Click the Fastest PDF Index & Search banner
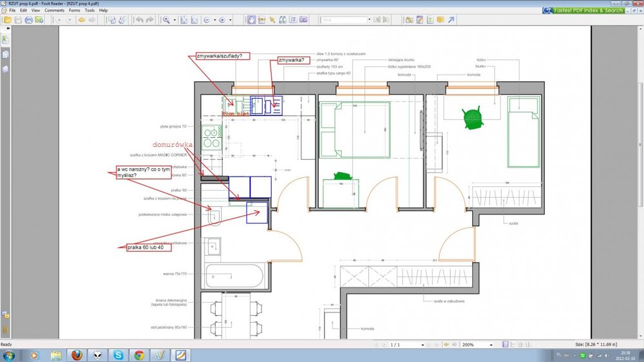The width and height of the screenshot is (644, 362). 583,10
